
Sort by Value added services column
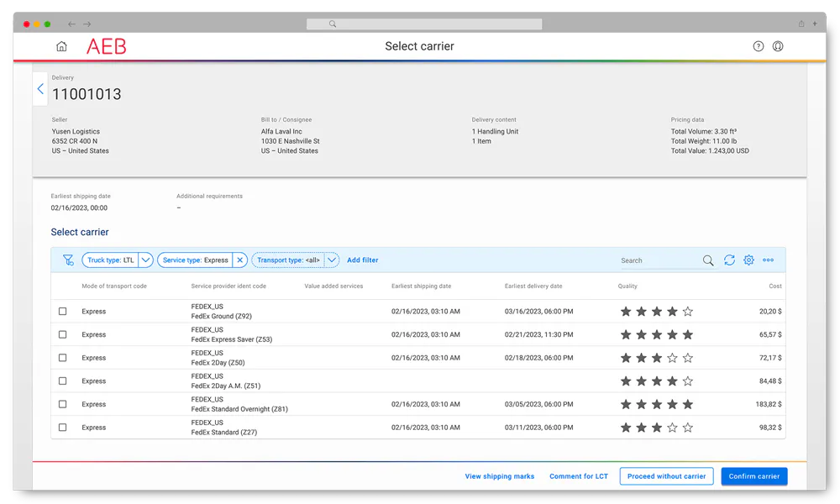pos(333,286)
